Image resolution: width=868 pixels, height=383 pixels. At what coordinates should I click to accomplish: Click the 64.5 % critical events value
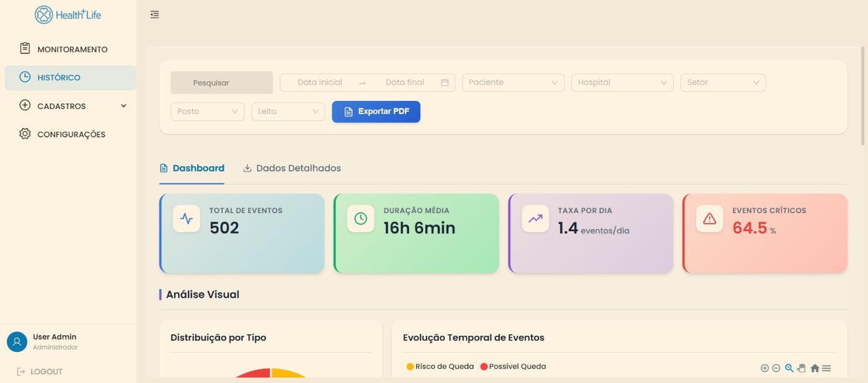[x=754, y=228]
